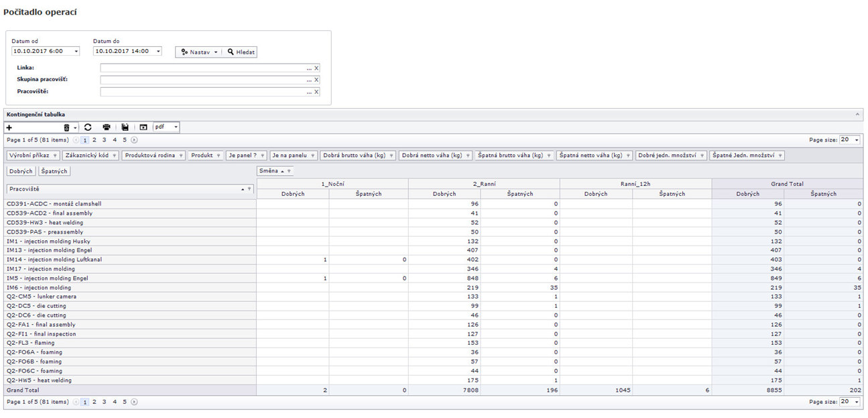The width and height of the screenshot is (868, 418).
Task: Open the pdf export format dropdown
Action: tap(176, 127)
